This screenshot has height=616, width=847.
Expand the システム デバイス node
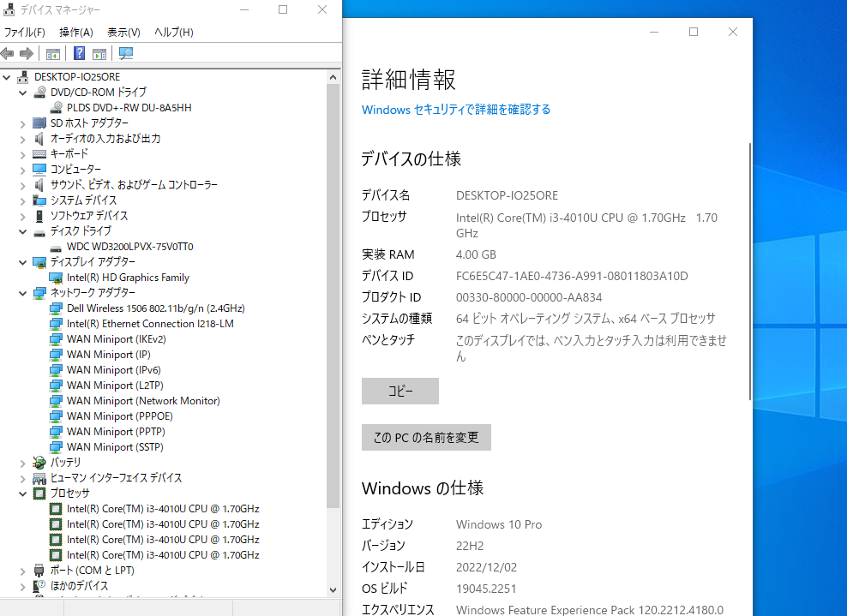click(22, 200)
